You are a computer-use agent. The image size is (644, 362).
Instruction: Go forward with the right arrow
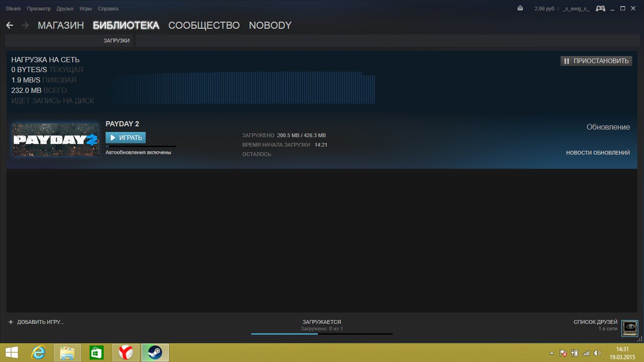(25, 25)
